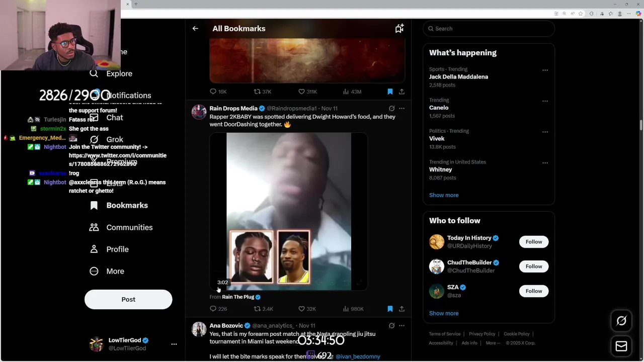This screenshot has height=362, width=644.
Task: Open options for Canelo trend
Action: pyautogui.click(x=545, y=101)
